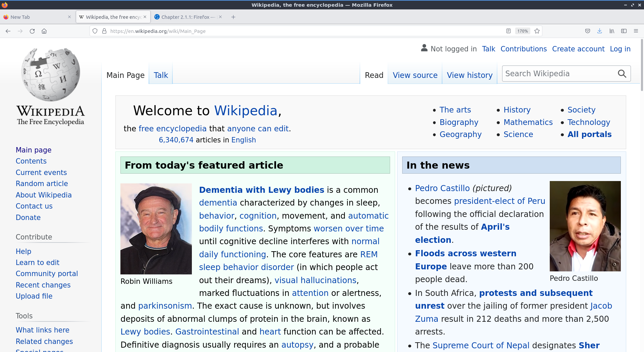The height and width of the screenshot is (352, 644).
Task: Open a new tab with plus button
Action: [x=233, y=17]
